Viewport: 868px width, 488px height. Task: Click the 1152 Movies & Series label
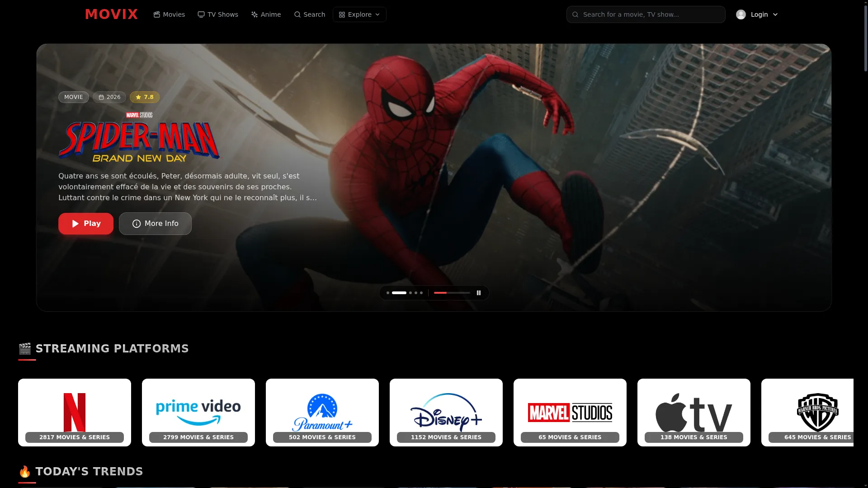446,437
